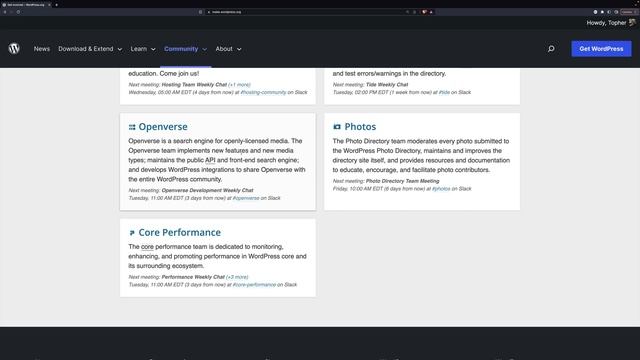This screenshot has width=640, height=360.
Task: Click the Brave Rewards triangle icon
Action: tap(431, 12)
